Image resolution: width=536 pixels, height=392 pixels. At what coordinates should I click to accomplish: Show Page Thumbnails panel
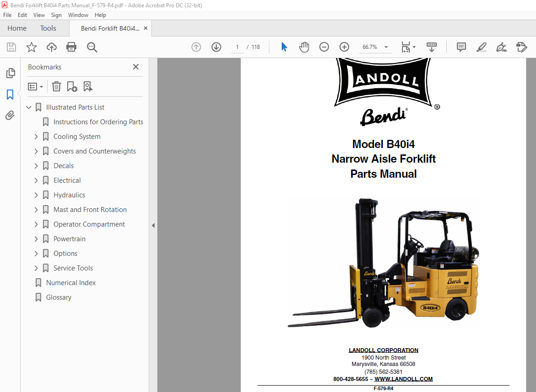tap(10, 73)
